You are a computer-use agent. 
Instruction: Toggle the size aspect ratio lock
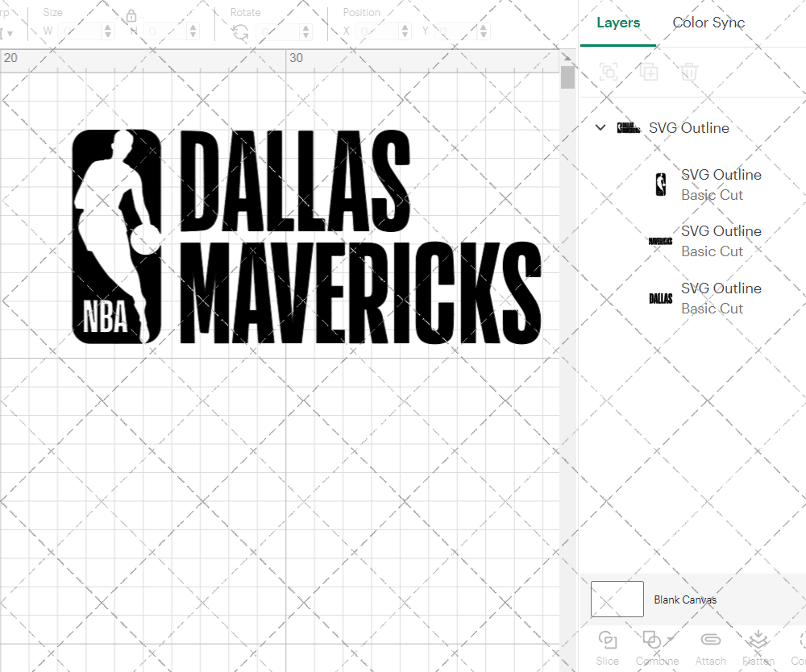pyautogui.click(x=131, y=15)
